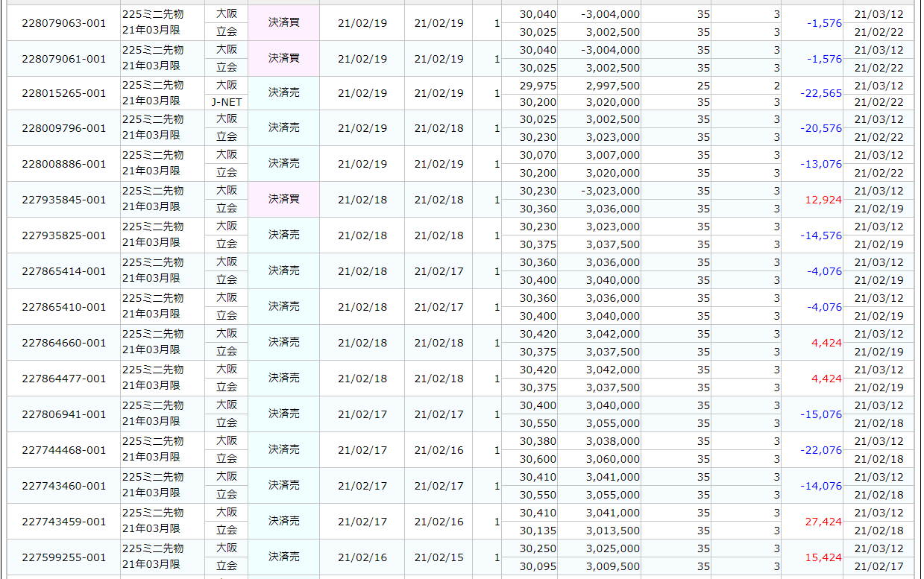Image resolution: width=924 pixels, height=579 pixels.
Task: Click loss -4,076 in row 227865410-001
Action: tap(824, 307)
